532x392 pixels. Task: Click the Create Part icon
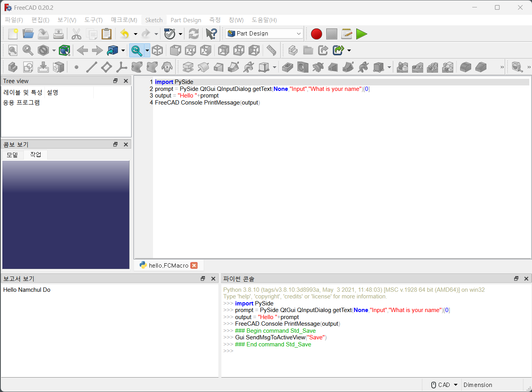[293, 50]
